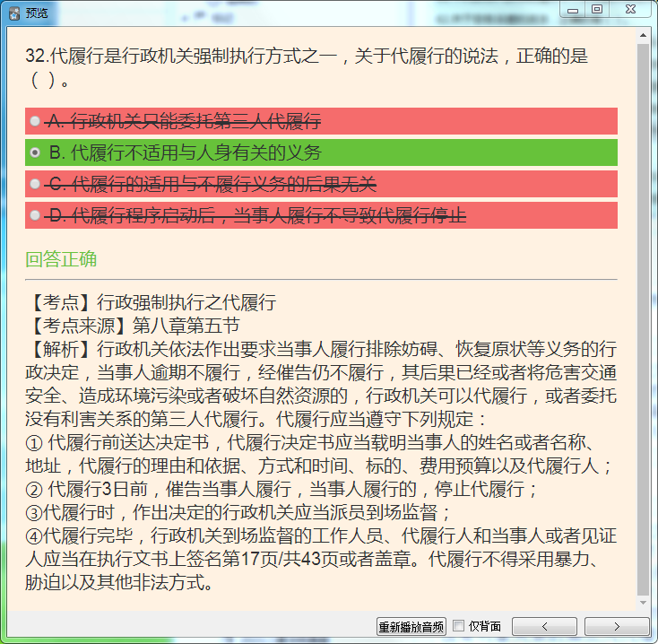Click the 【考点】行政强制执行之代履行 line
Viewport: 658px width, 644px height.
(152, 302)
